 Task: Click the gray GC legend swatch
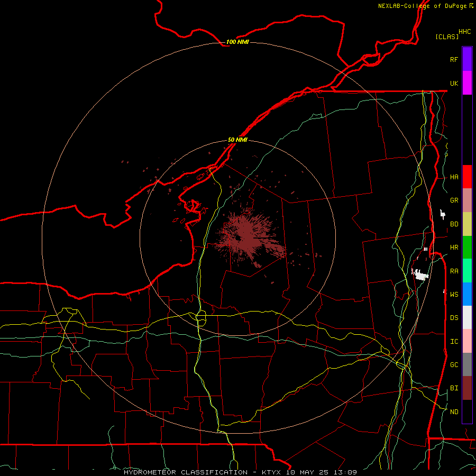(x=467, y=364)
